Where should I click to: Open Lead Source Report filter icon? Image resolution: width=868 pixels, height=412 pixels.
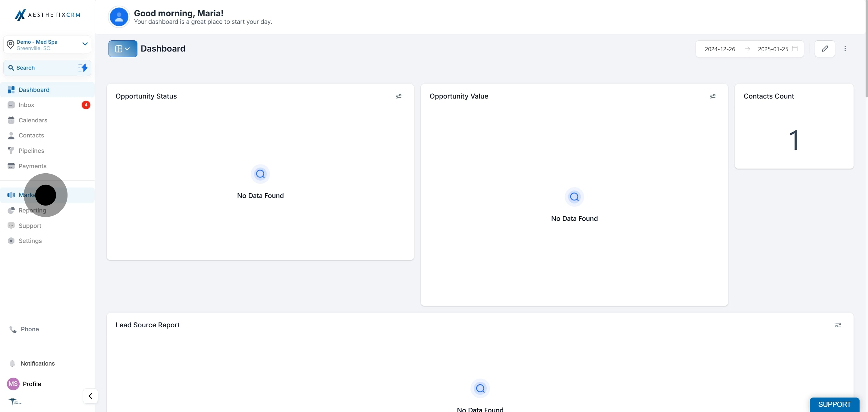pyautogui.click(x=838, y=325)
